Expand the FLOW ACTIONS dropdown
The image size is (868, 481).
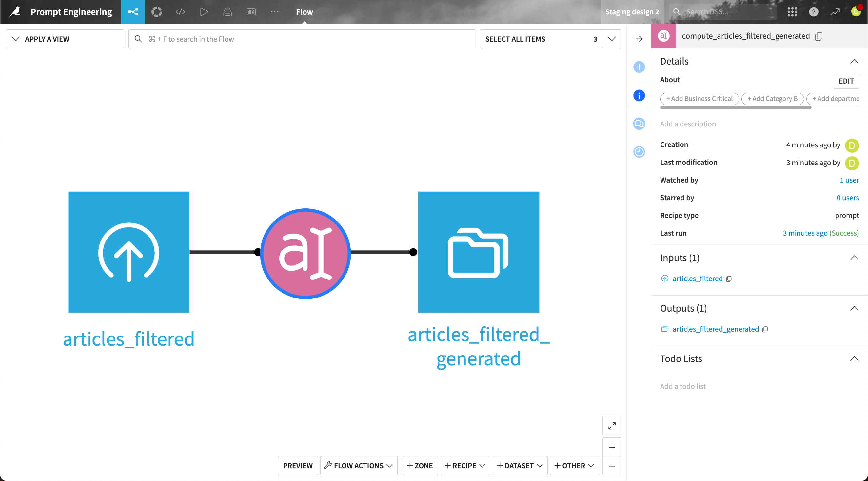click(358, 466)
